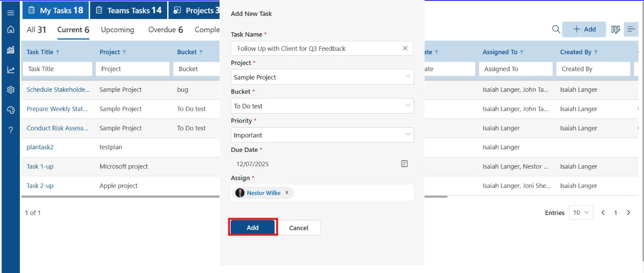Switch to the Teams Tasks tab
The image size is (644, 273).
(x=129, y=10)
